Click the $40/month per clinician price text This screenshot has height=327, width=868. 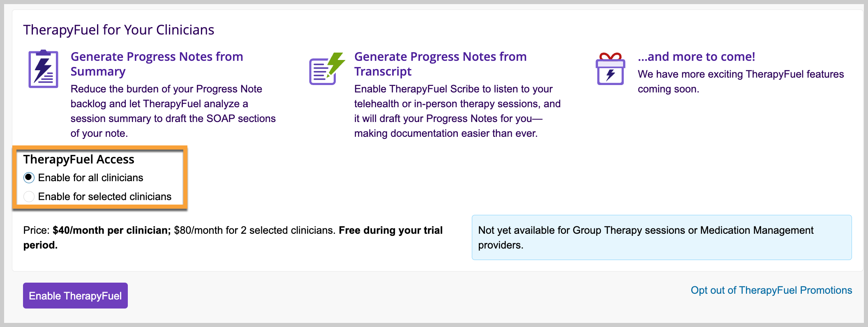click(112, 230)
